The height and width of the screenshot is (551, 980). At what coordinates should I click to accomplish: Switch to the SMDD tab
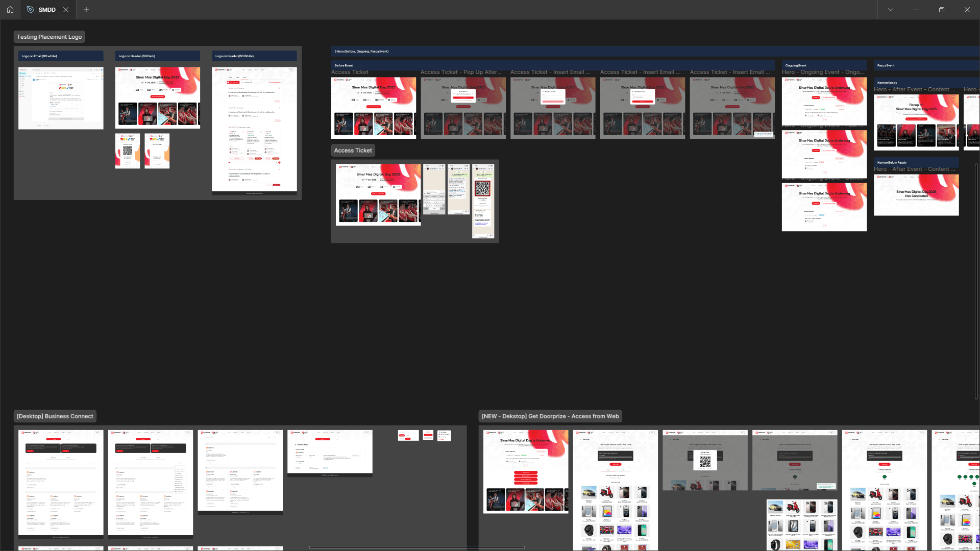coord(47,10)
